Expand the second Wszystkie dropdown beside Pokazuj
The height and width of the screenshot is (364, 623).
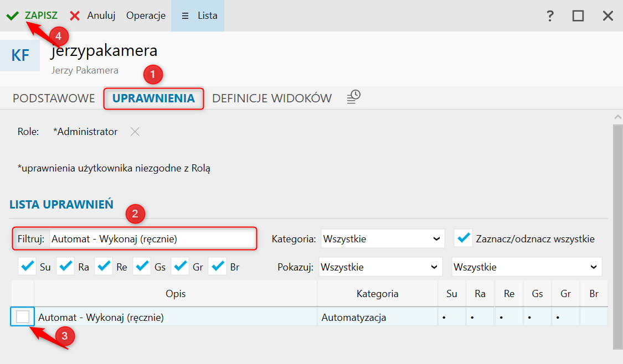click(x=527, y=267)
